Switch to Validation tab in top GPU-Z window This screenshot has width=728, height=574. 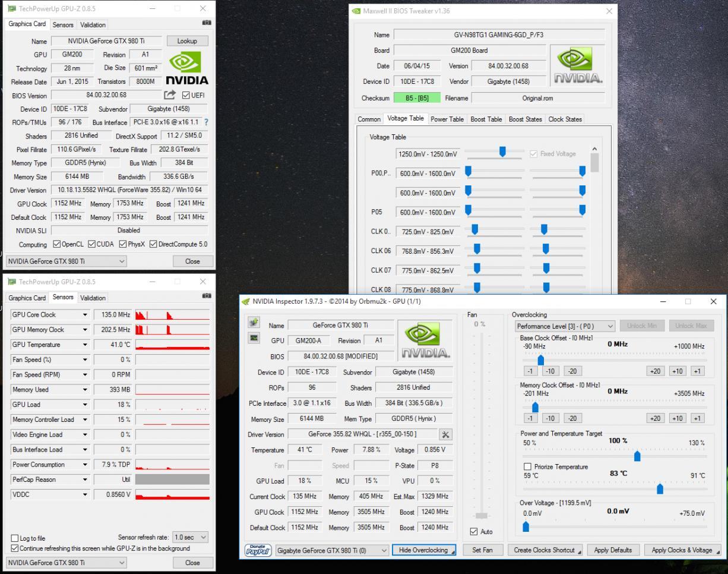93,25
